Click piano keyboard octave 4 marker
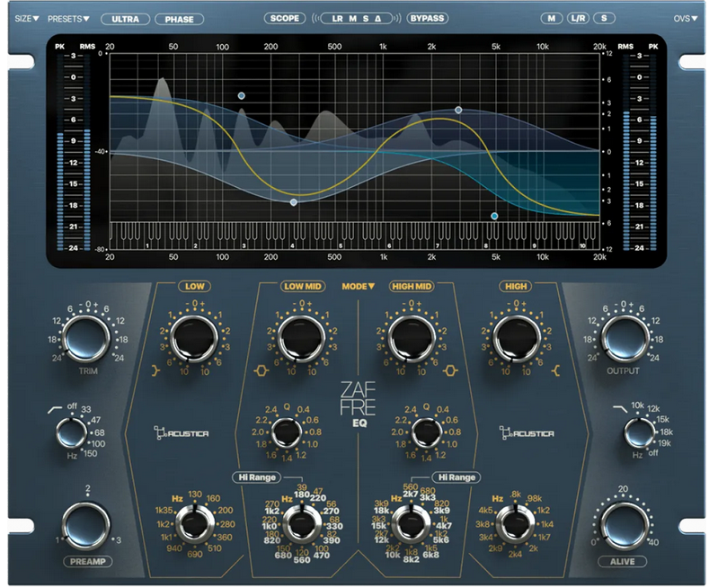This screenshot has height=588, width=709. coord(293,246)
